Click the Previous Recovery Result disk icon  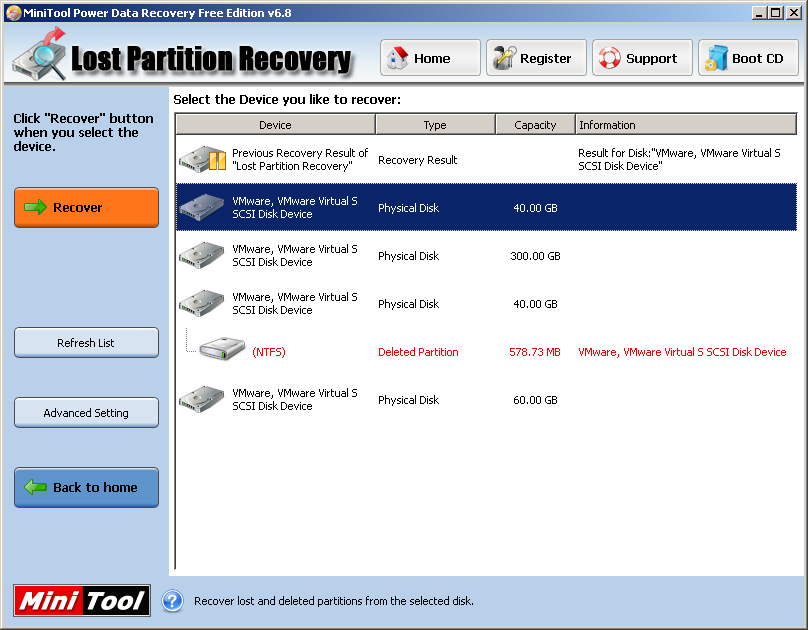[x=203, y=159]
